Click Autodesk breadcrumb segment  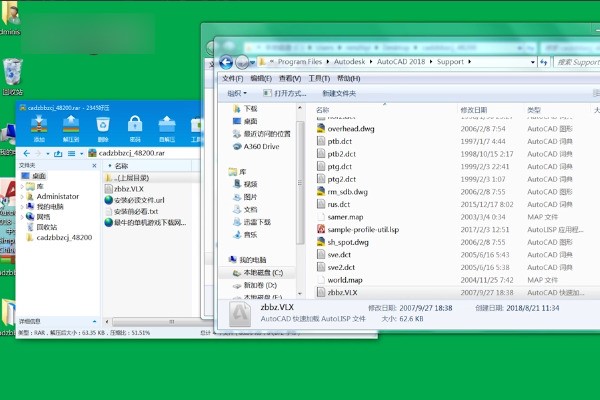tap(349, 62)
